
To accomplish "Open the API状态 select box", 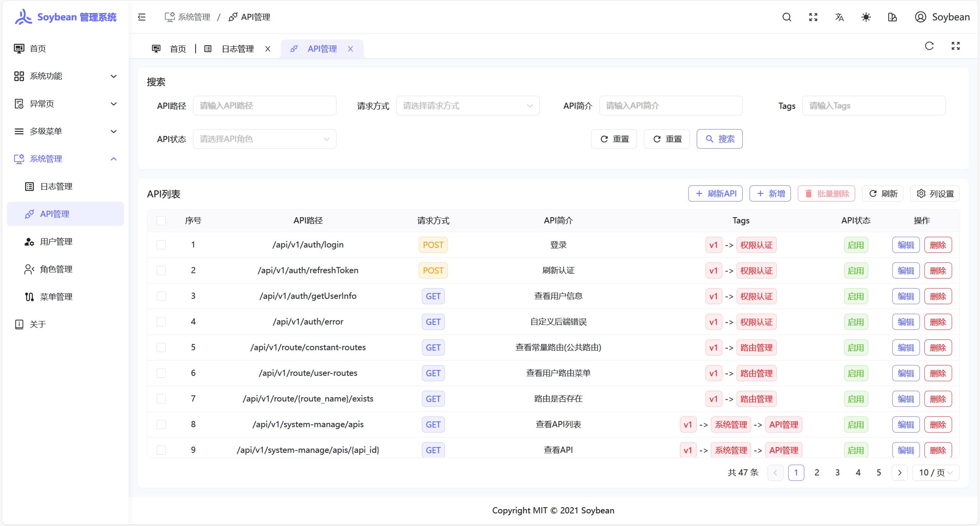I will [264, 139].
